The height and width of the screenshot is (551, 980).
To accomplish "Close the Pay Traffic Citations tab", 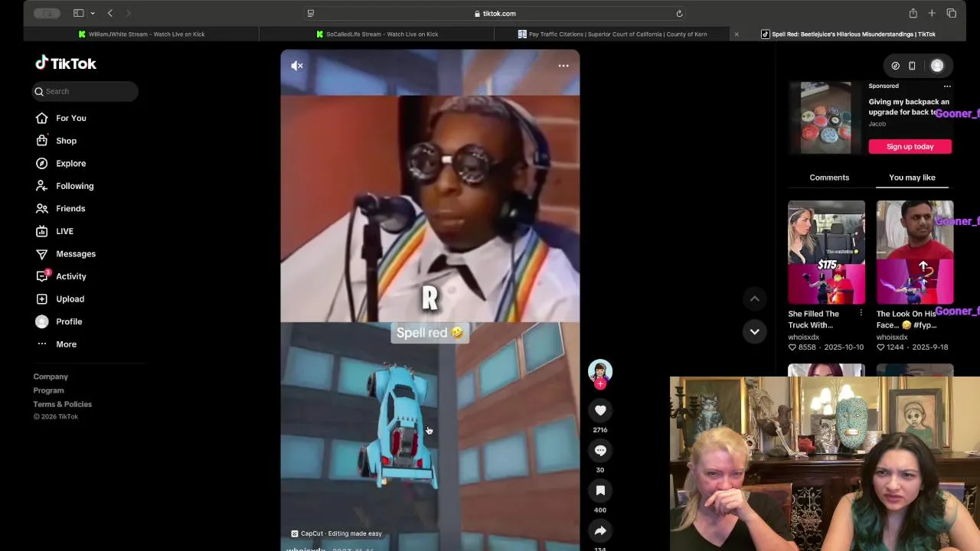I will click(x=737, y=34).
